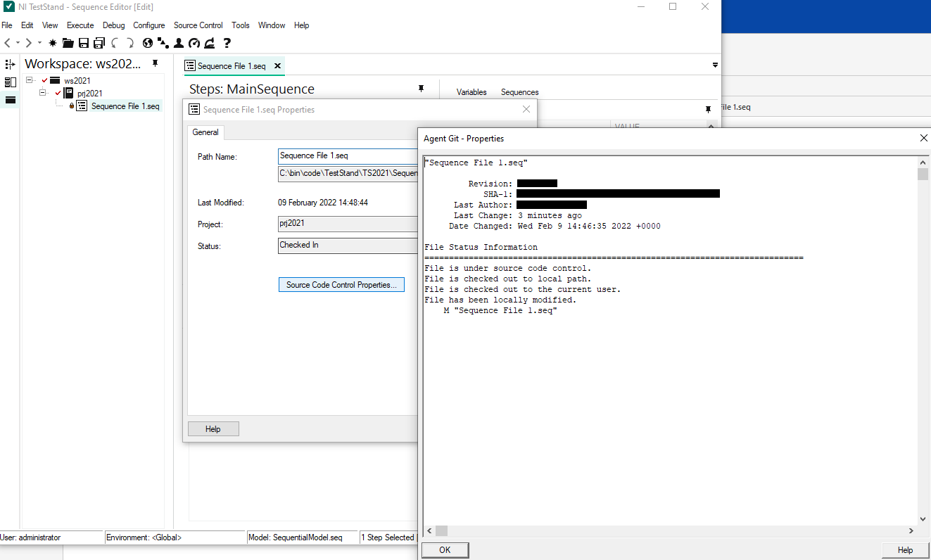
Task: Open the Tools menu
Action: coord(241,25)
